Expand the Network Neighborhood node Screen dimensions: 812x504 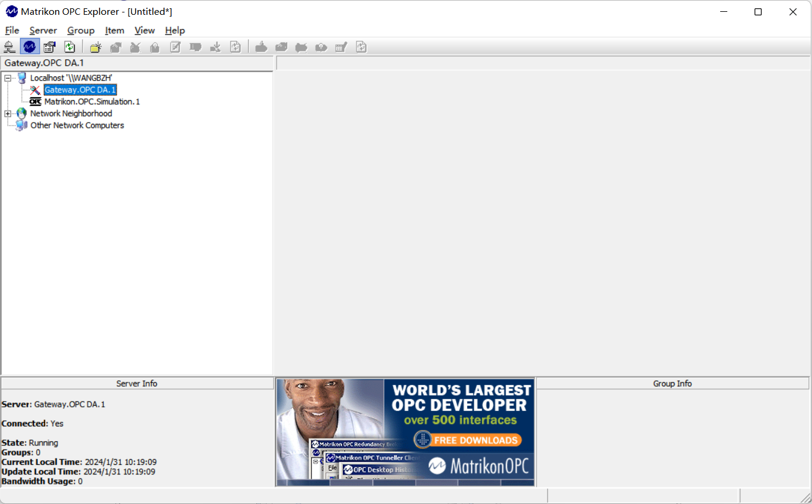(x=8, y=114)
